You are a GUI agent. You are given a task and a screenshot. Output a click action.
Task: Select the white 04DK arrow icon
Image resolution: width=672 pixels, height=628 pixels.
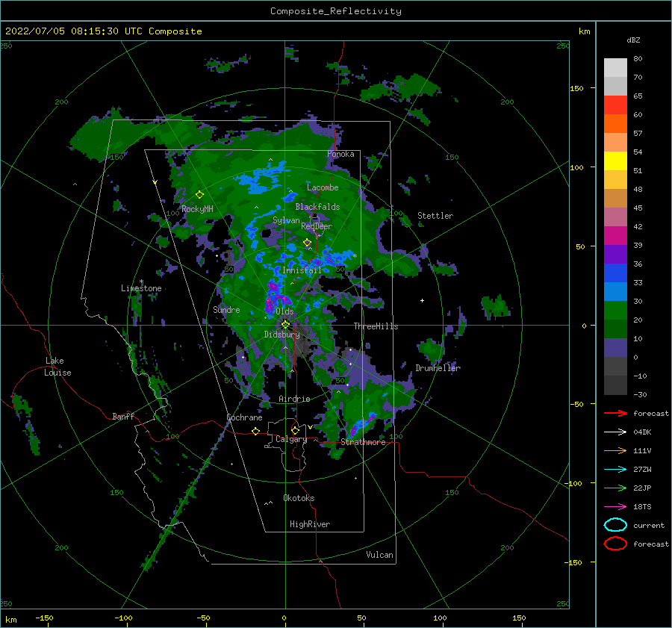[x=615, y=432]
